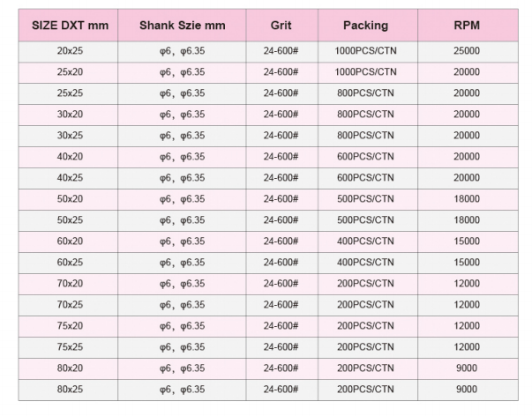
Task: Select the Packing column header
Action: tap(364, 26)
